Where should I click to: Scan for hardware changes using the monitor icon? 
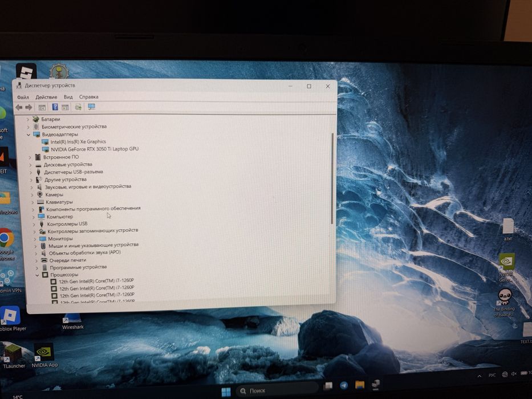coord(91,107)
